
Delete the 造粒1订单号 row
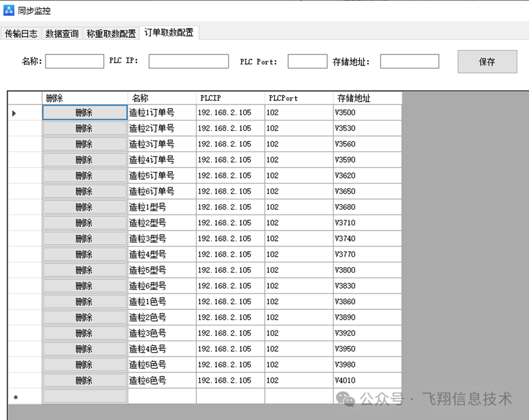coord(84,112)
